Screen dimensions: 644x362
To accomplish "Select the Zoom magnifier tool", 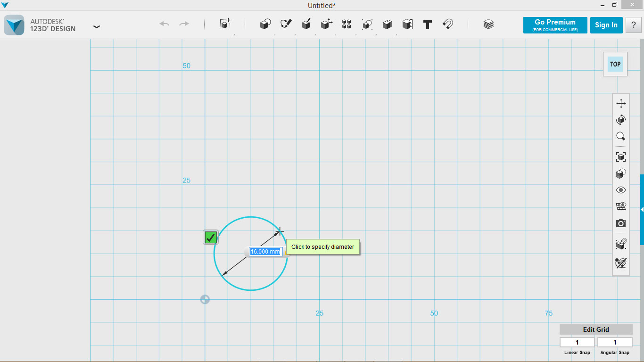I will 621,136.
